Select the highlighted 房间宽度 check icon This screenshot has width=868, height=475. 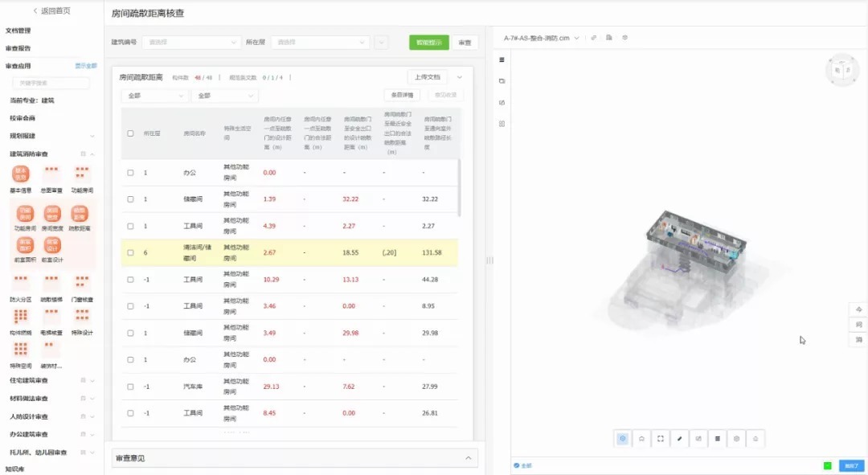point(52,214)
